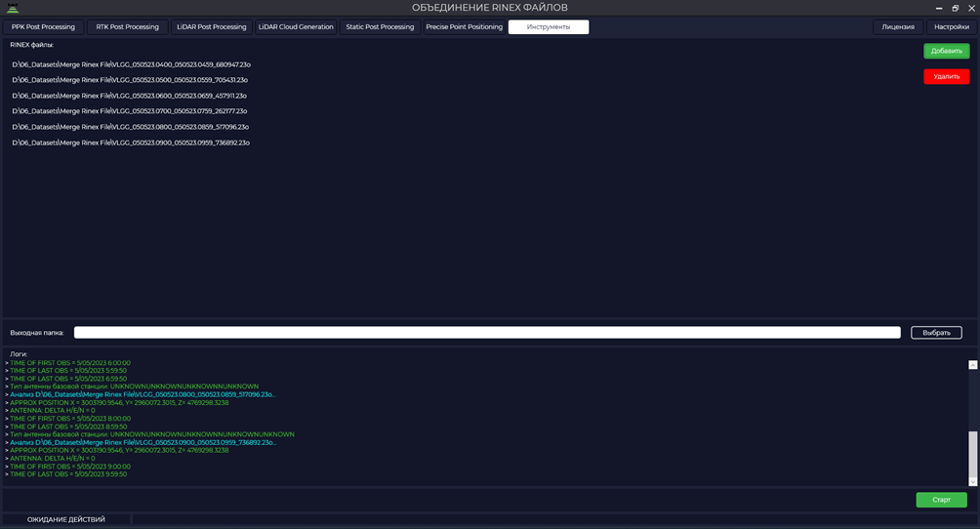980x529 pixels.
Task: Open the Лицензия section
Action: 898,27
